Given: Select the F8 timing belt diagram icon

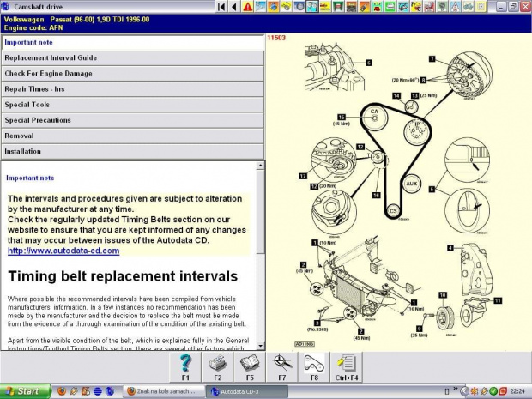Looking at the screenshot, I should [314, 367].
